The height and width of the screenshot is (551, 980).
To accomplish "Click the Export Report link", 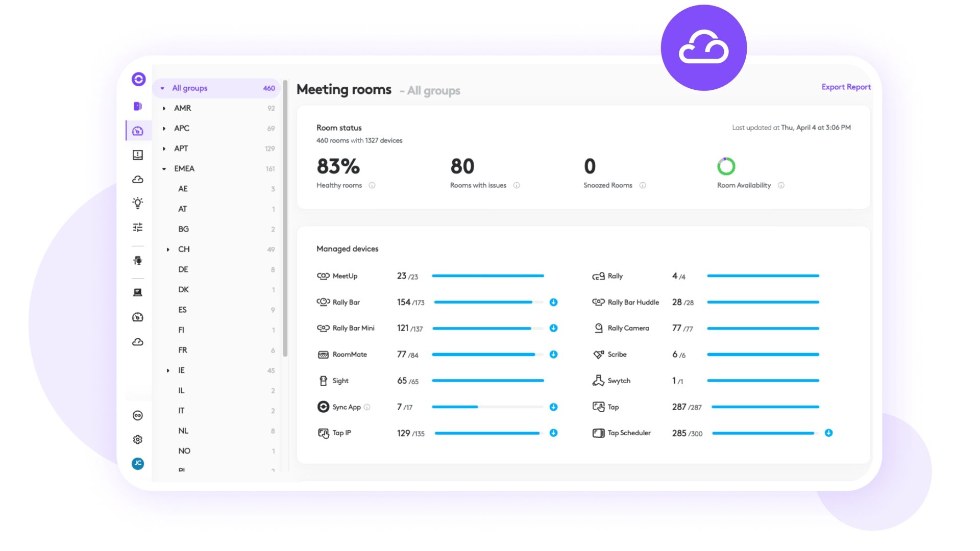I will [x=846, y=87].
